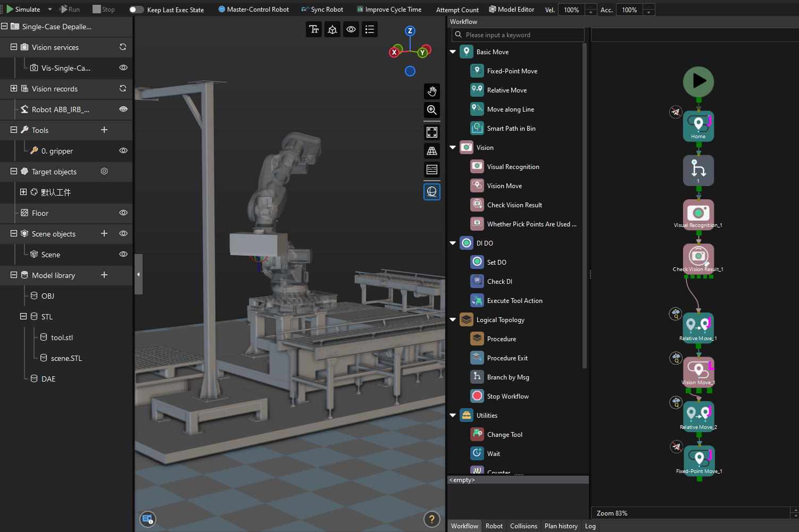Image resolution: width=799 pixels, height=532 pixels.
Task: Click the zoom magnifier tool in viewport
Action: [432, 110]
